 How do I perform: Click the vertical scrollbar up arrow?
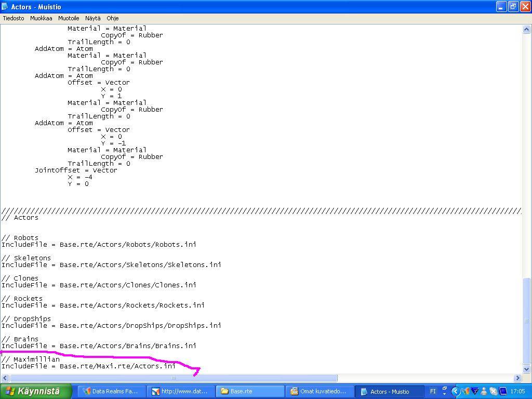pyautogui.click(x=526, y=30)
